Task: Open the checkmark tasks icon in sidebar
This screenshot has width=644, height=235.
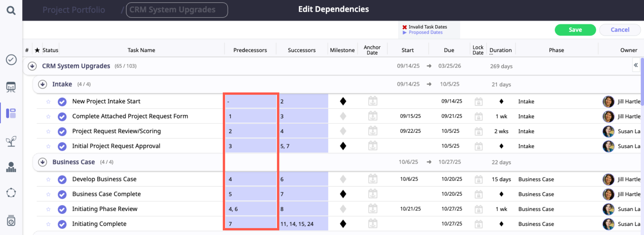Action: pyautogui.click(x=11, y=60)
